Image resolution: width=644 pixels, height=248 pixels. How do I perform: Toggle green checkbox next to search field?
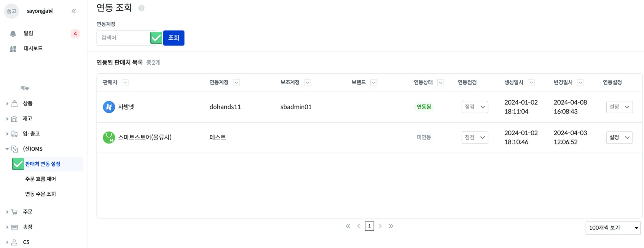pos(156,38)
